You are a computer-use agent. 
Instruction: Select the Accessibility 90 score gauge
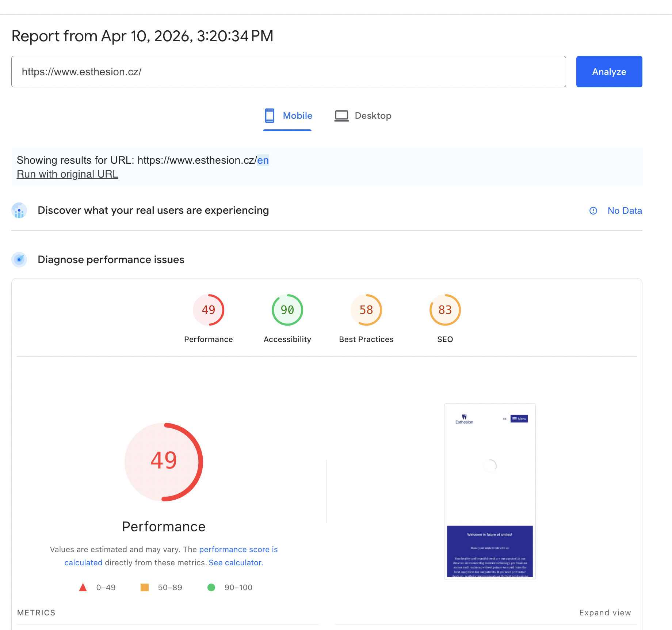tap(287, 310)
